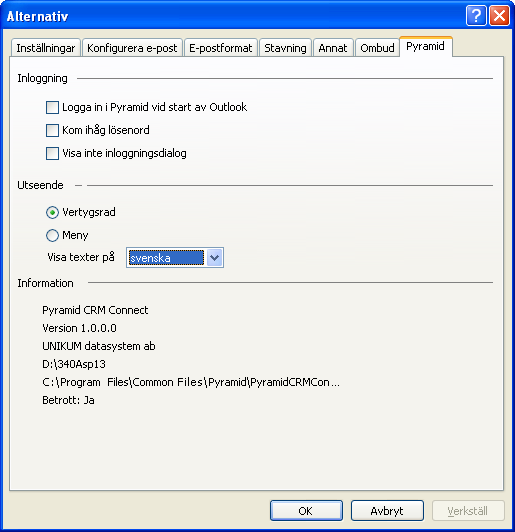The height and width of the screenshot is (532, 515).
Task: Click the Visa texter på label
Action: 81,257
